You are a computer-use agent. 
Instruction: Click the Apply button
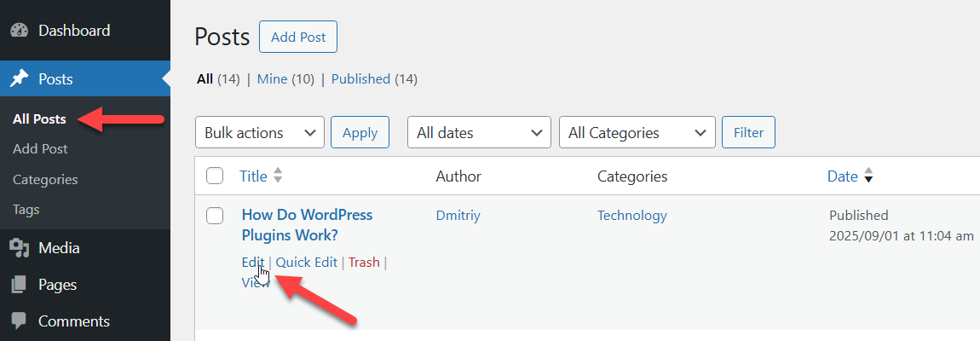pos(360,133)
